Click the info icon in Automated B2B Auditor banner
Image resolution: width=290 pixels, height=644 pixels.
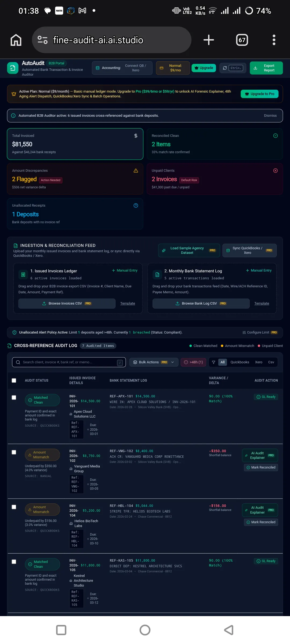pos(13,116)
